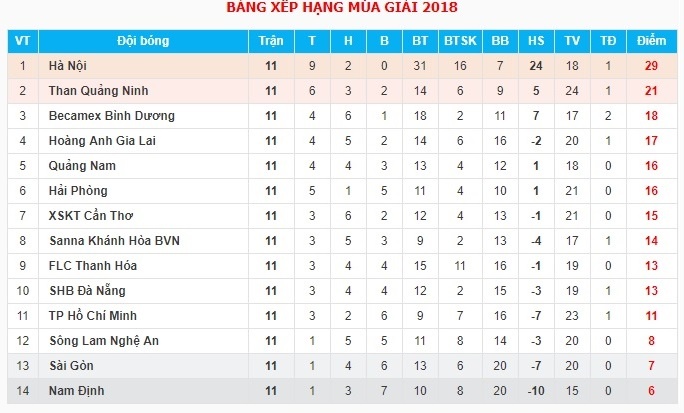Click the Điểm column header
Image resolution: width=684 pixels, height=413 pixels.
pos(650,41)
